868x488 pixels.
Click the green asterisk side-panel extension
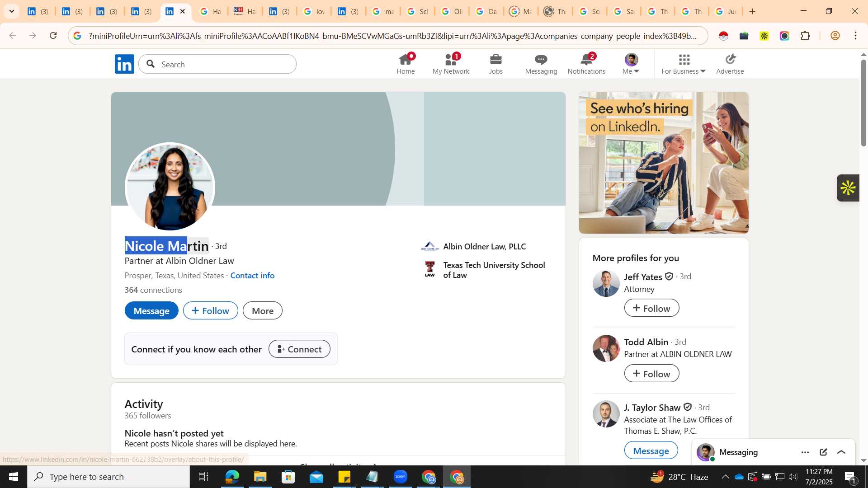click(x=848, y=188)
